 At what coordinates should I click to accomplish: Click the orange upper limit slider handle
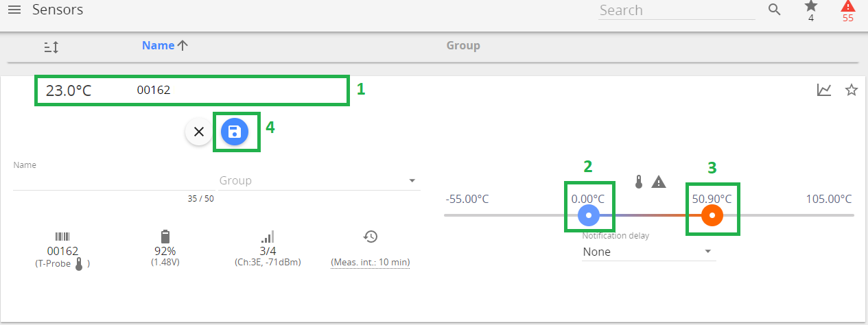click(x=712, y=215)
